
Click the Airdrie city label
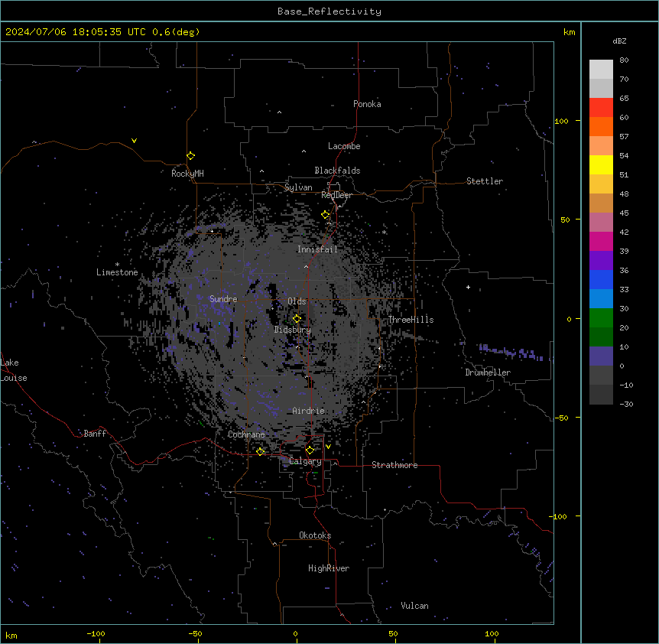pyautogui.click(x=309, y=411)
